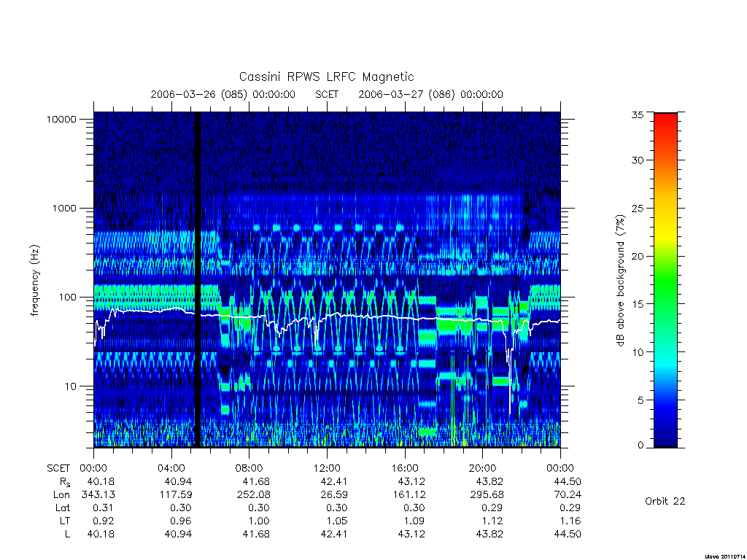Click the Lon value 26.59
The width and height of the screenshot is (747, 560).
[x=334, y=495]
